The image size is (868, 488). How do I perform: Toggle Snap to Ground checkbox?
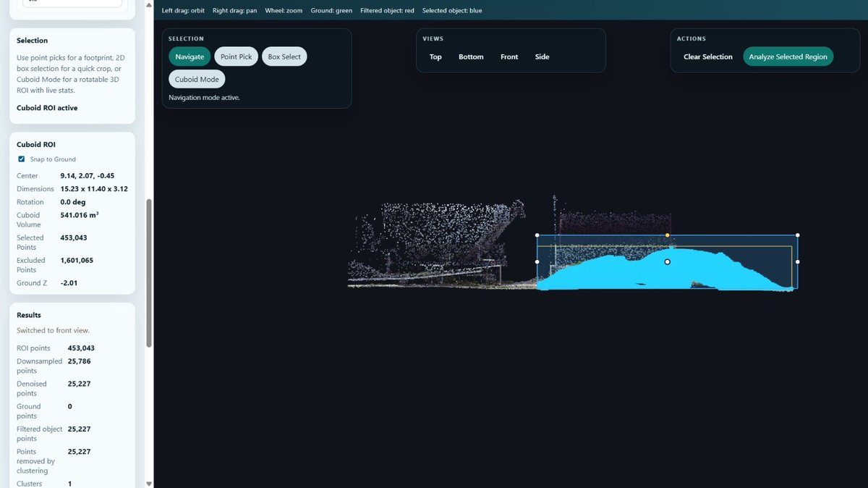point(22,159)
